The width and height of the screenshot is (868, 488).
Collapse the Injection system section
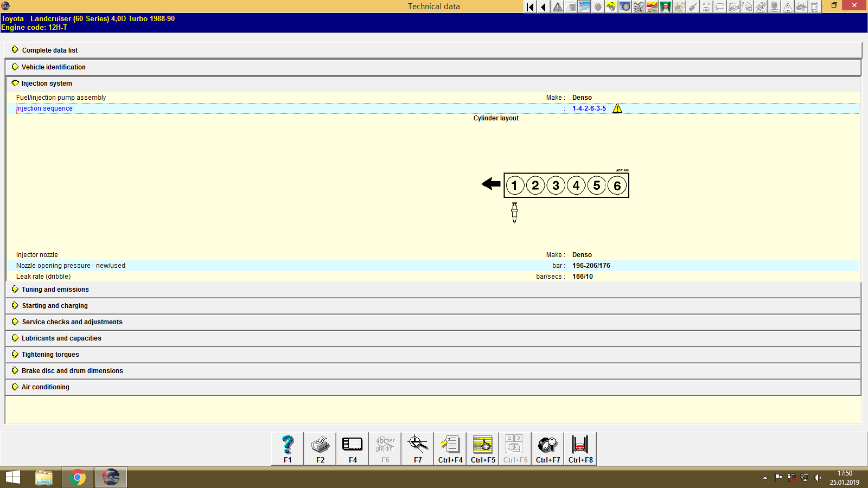[47, 84]
